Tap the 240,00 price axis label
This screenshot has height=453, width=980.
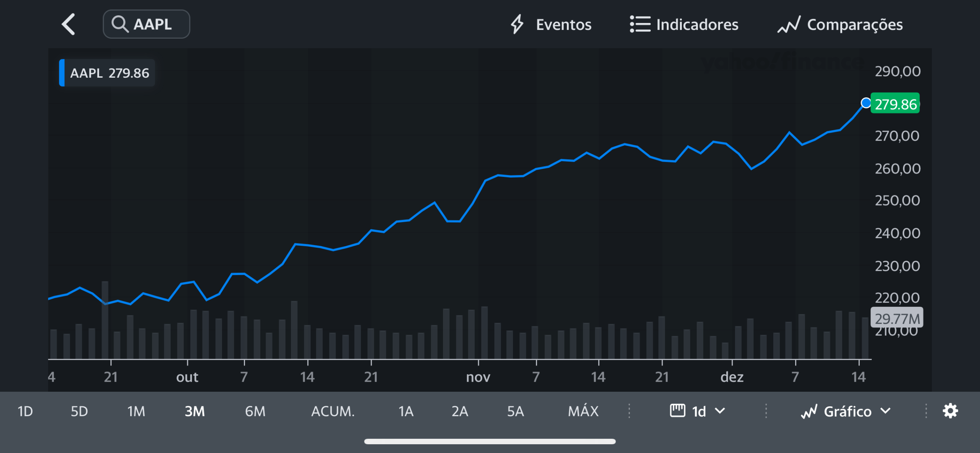(898, 233)
